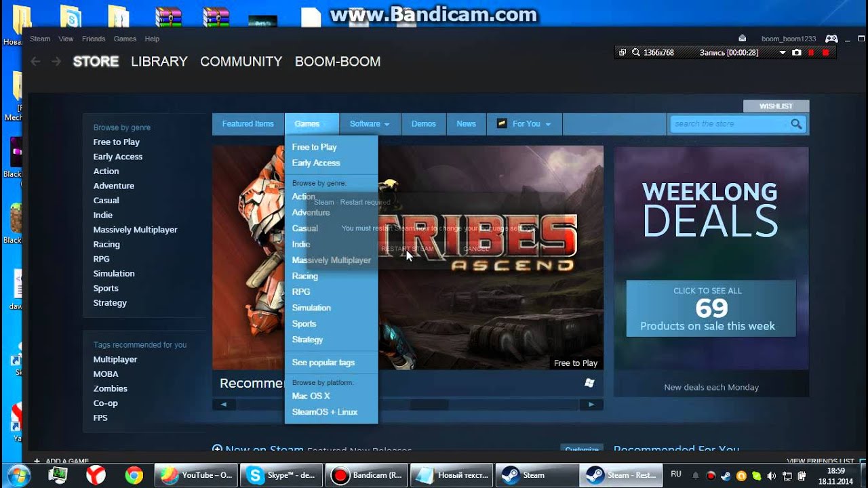This screenshot has height=488, width=868.
Task: Go forward with the Steam forward arrow
Action: 56,62
